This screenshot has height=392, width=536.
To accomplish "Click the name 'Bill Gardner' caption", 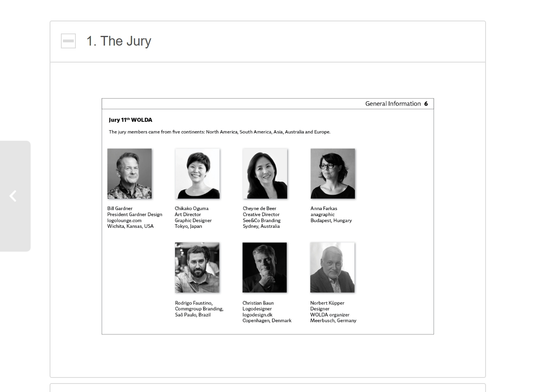I will (120, 209).
